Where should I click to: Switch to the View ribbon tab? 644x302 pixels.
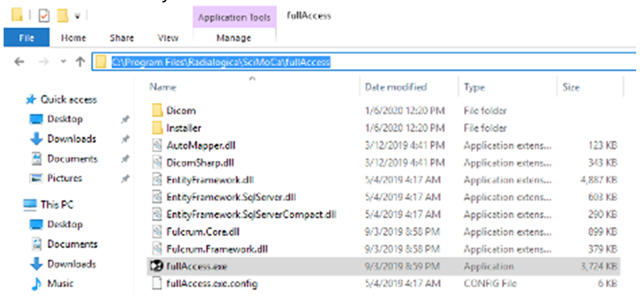click(168, 38)
